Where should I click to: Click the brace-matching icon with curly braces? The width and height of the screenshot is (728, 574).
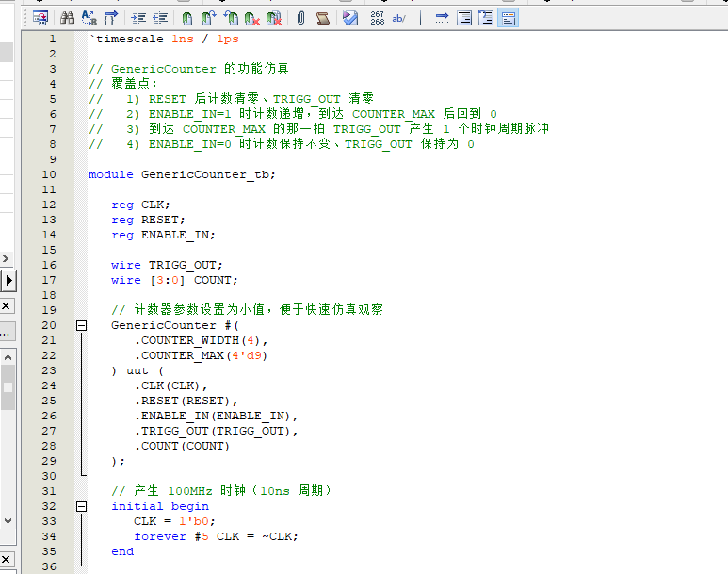pyautogui.click(x=111, y=19)
